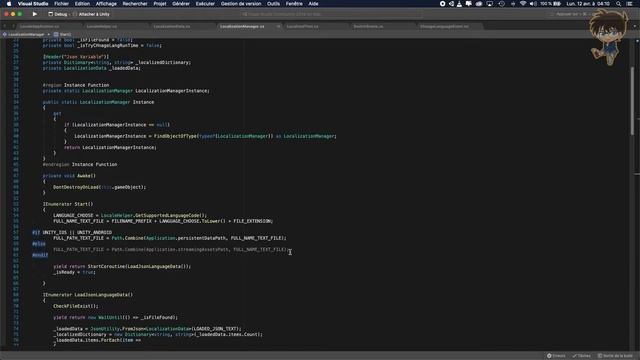Viewport: 640px width, 360px height.
Task: Click the Unity Hub menu bar icon
Action: point(451,4)
